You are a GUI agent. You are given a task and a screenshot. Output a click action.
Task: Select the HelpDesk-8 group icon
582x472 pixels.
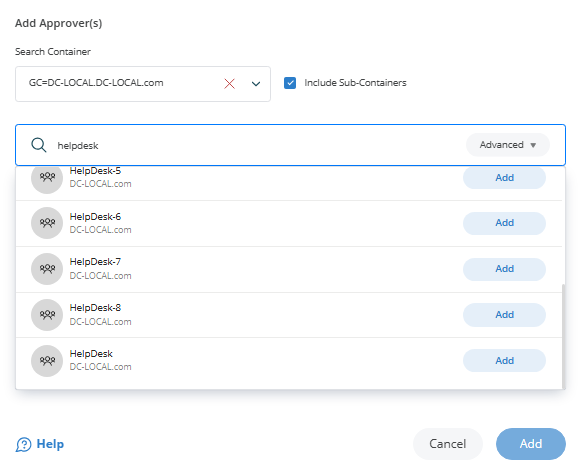pyautogui.click(x=47, y=315)
